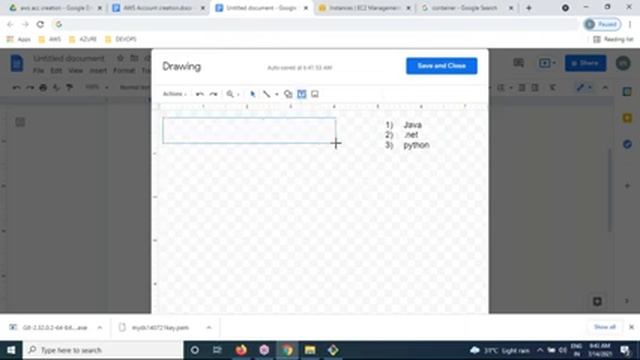640x360 pixels.
Task: Click the Windows search box
Action: [103, 350]
